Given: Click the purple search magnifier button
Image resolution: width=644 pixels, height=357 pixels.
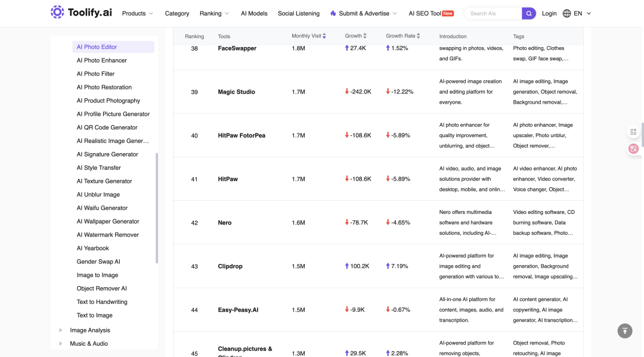Looking at the screenshot, I should [x=528, y=14].
